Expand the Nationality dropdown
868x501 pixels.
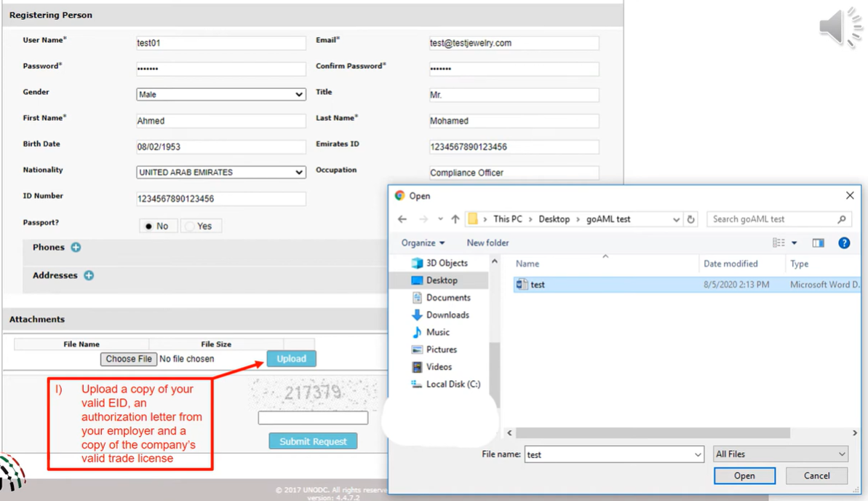click(x=220, y=173)
